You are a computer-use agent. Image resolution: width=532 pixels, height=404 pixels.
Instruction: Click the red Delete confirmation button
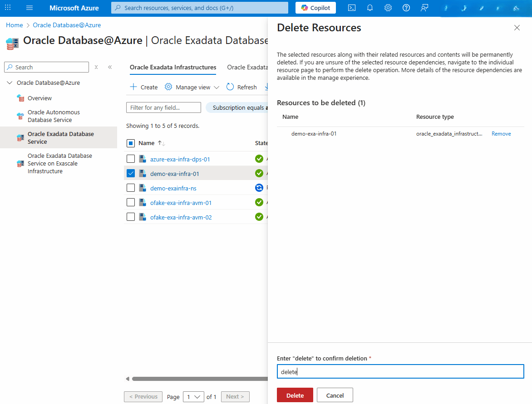click(295, 394)
